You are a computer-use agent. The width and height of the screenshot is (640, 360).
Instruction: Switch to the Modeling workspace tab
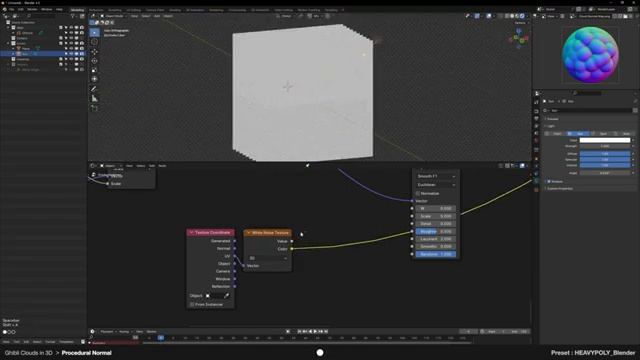[77, 10]
